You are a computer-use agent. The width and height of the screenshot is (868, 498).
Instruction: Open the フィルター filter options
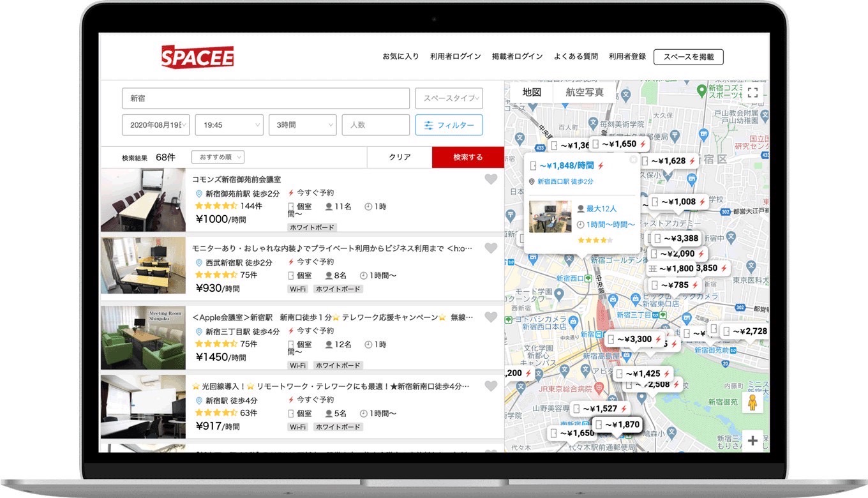coord(449,125)
